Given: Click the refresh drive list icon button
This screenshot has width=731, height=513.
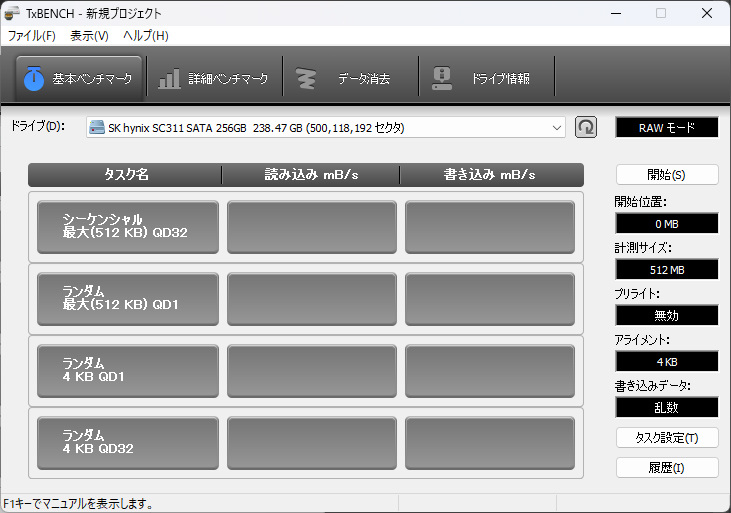Looking at the screenshot, I should tap(586, 128).
